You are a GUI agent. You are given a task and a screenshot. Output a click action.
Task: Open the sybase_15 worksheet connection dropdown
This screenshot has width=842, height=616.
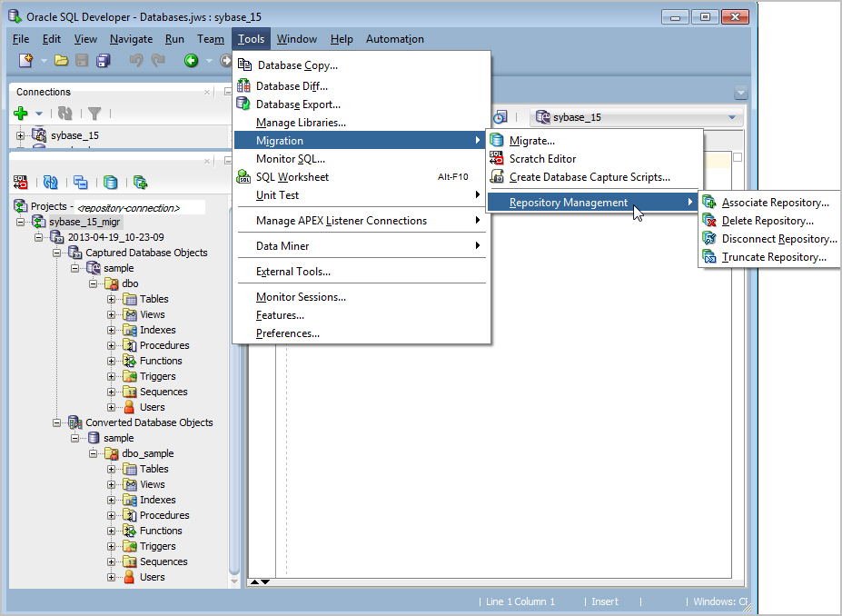tap(732, 116)
